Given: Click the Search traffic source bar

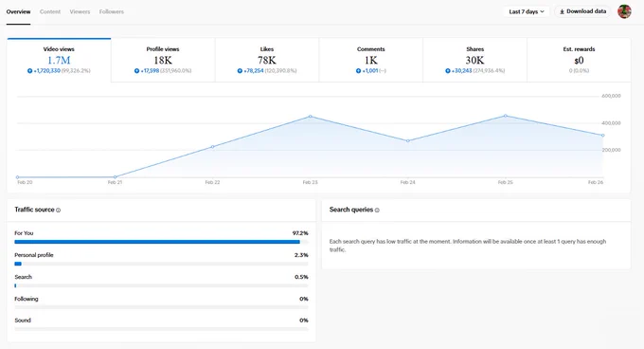Looking at the screenshot, I should click(161, 285).
